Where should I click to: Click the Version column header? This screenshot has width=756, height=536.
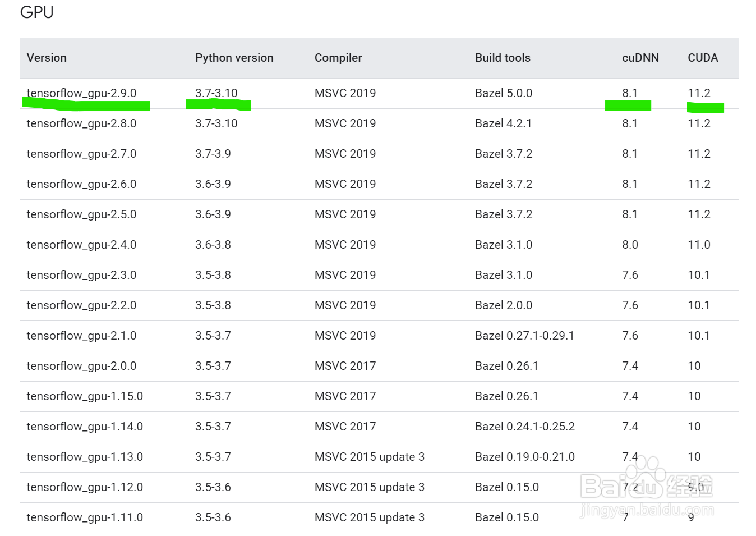coord(47,58)
